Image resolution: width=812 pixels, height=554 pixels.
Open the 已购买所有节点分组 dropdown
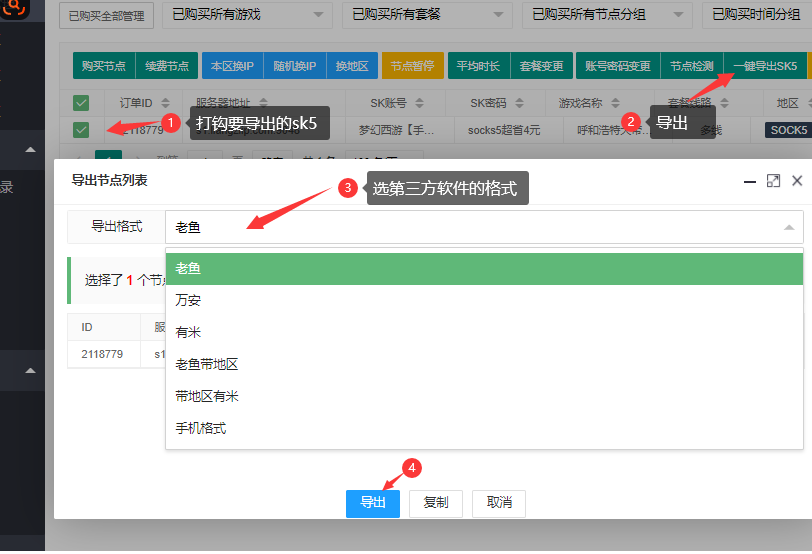[x=607, y=14]
